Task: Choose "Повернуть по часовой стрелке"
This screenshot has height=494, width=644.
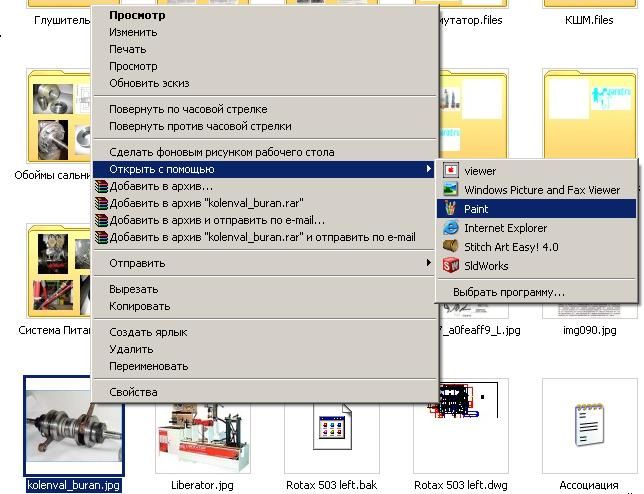Action: click(x=188, y=109)
